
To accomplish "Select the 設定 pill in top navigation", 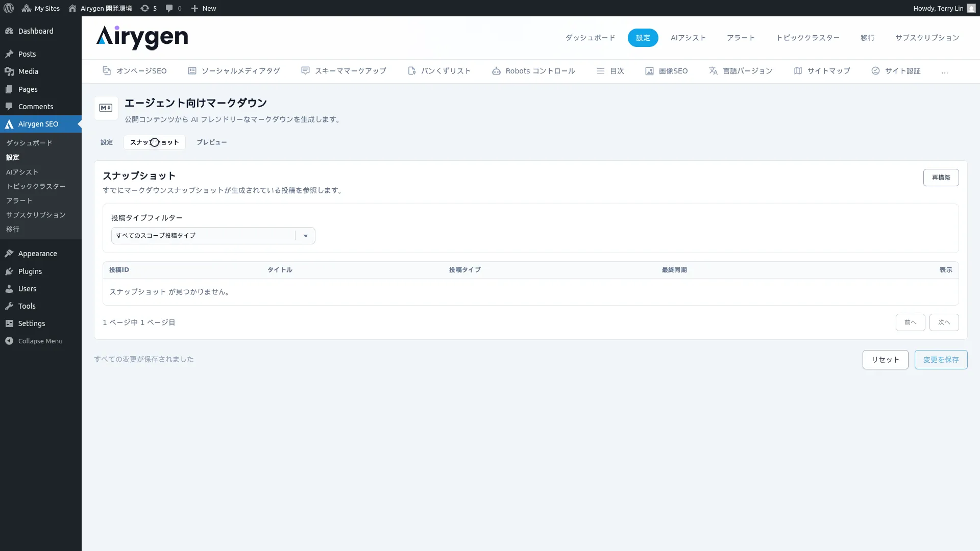I will [643, 38].
